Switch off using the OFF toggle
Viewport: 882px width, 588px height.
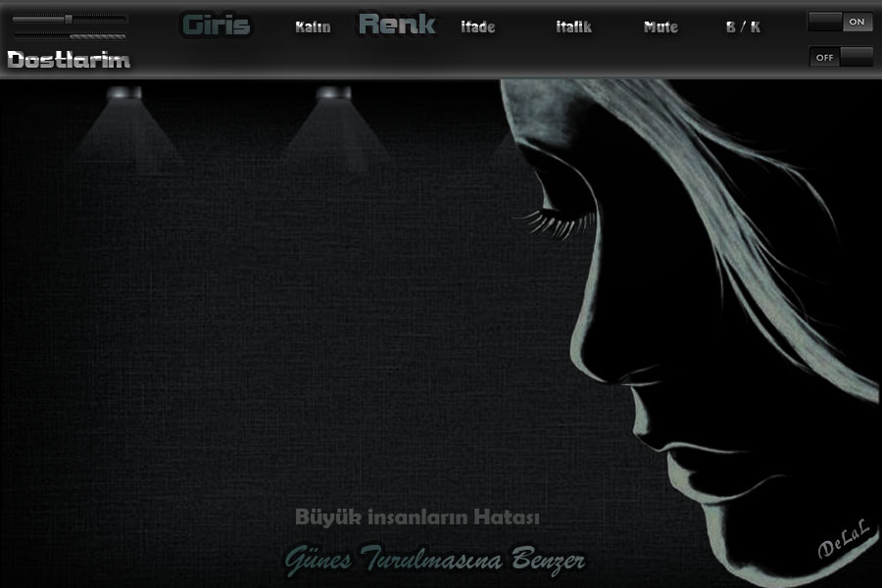(841, 57)
